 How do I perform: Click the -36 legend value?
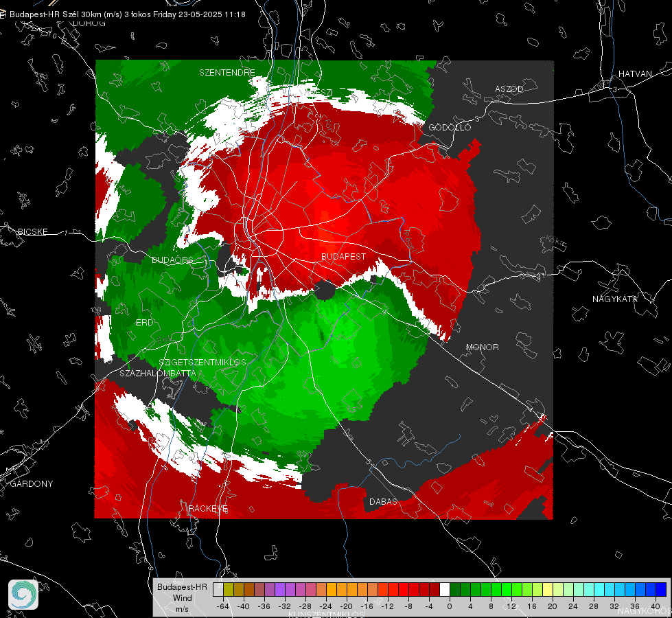point(264,606)
